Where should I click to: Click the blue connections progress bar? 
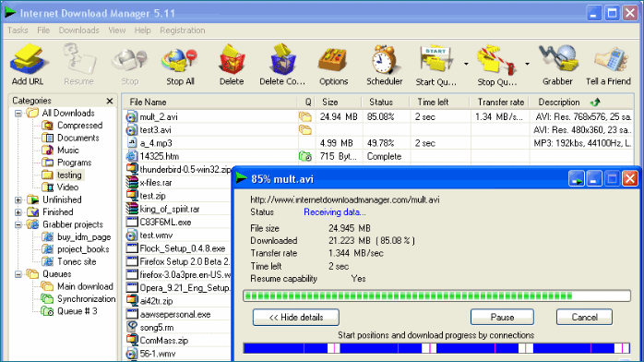click(437, 348)
